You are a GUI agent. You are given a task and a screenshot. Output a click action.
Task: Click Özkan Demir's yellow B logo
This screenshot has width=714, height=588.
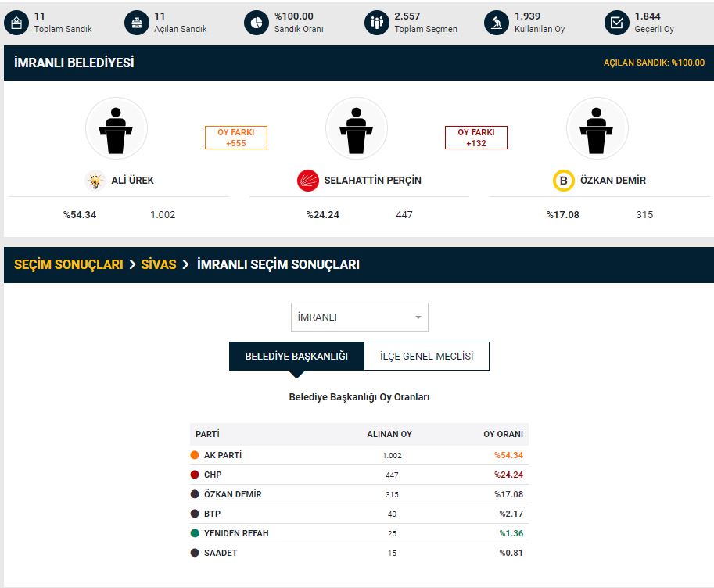(563, 181)
